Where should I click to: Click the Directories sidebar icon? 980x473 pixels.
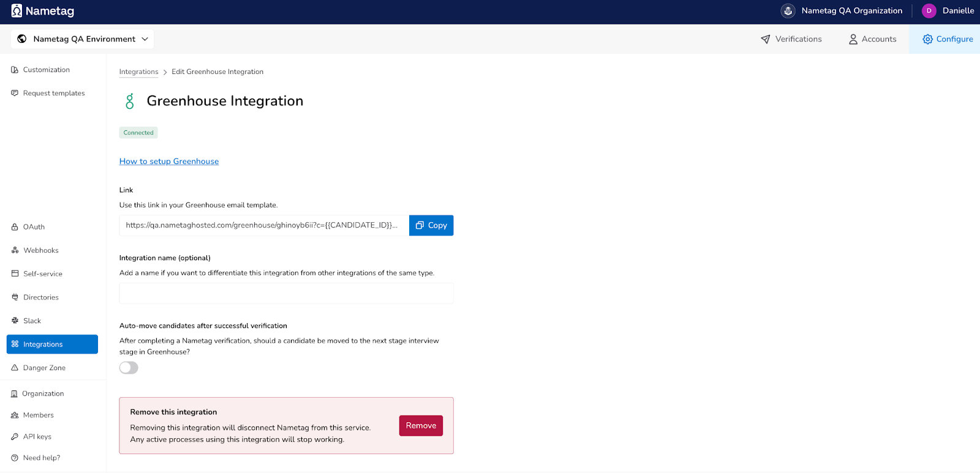click(15, 297)
